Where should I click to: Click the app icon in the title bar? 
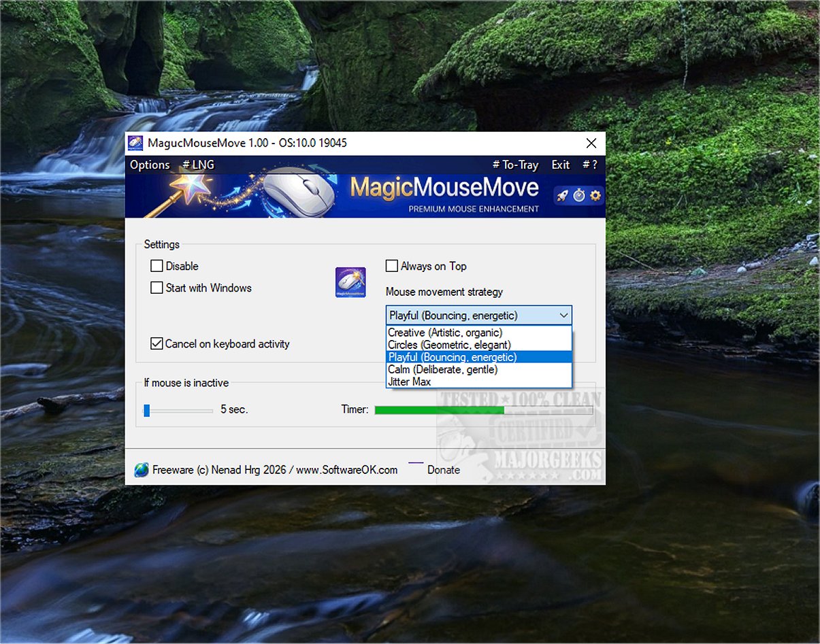pos(136,143)
